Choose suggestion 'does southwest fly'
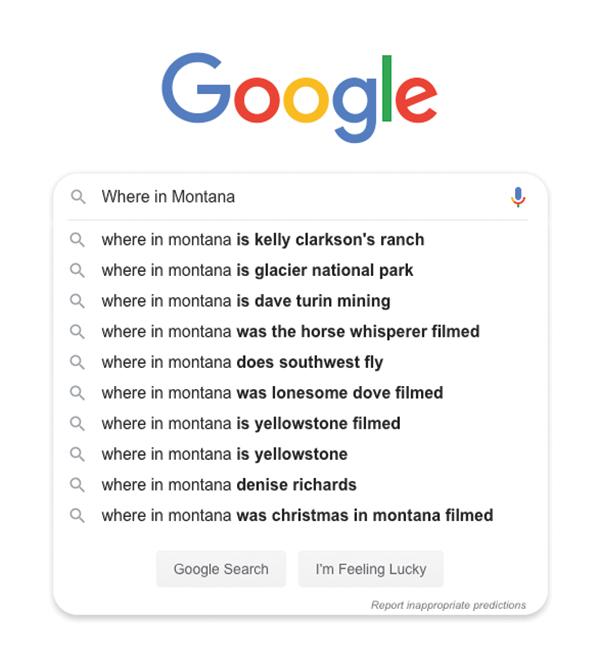The width and height of the screenshot is (600, 666). coord(297,362)
